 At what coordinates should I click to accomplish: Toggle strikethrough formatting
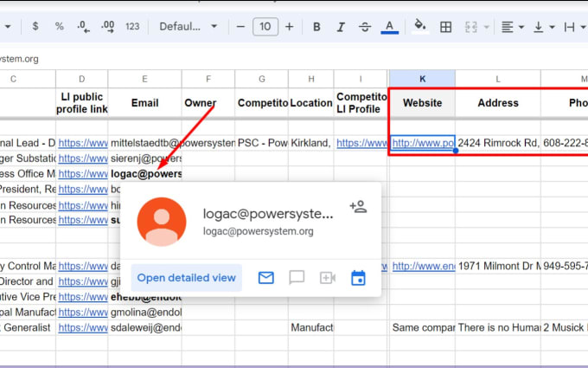365,27
